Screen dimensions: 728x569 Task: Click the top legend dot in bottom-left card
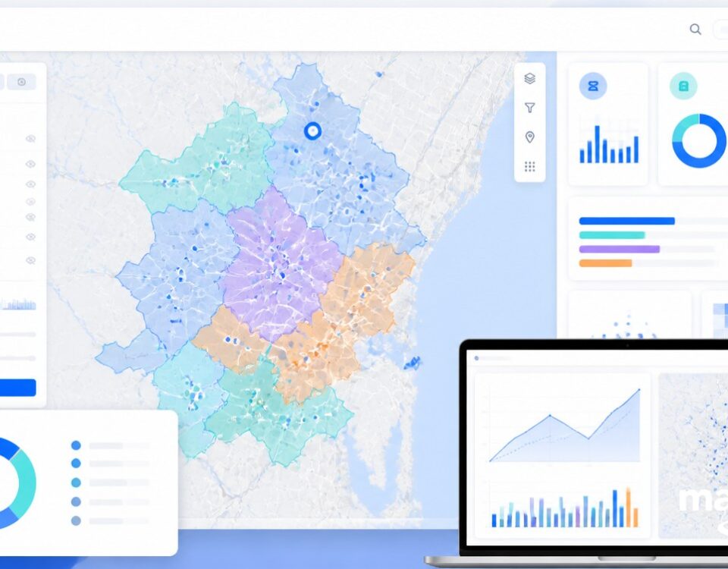[x=76, y=445]
